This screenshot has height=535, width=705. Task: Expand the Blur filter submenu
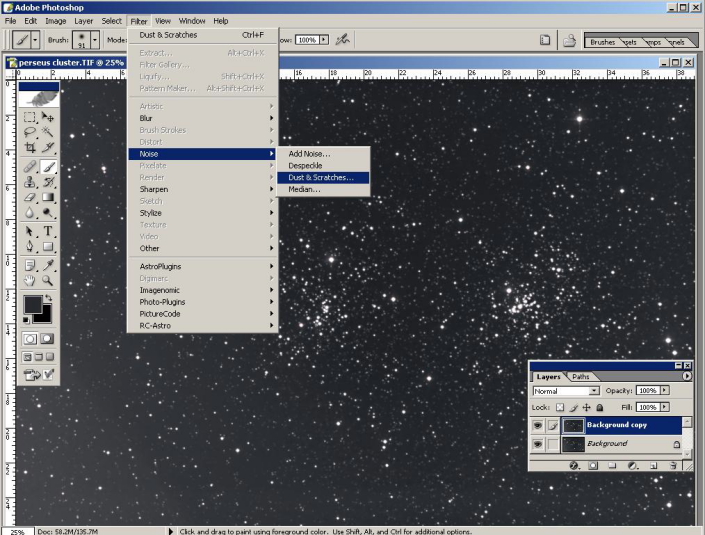pos(201,118)
